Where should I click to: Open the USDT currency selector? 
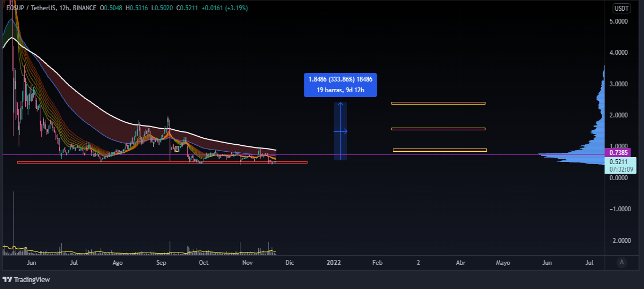tap(621, 8)
